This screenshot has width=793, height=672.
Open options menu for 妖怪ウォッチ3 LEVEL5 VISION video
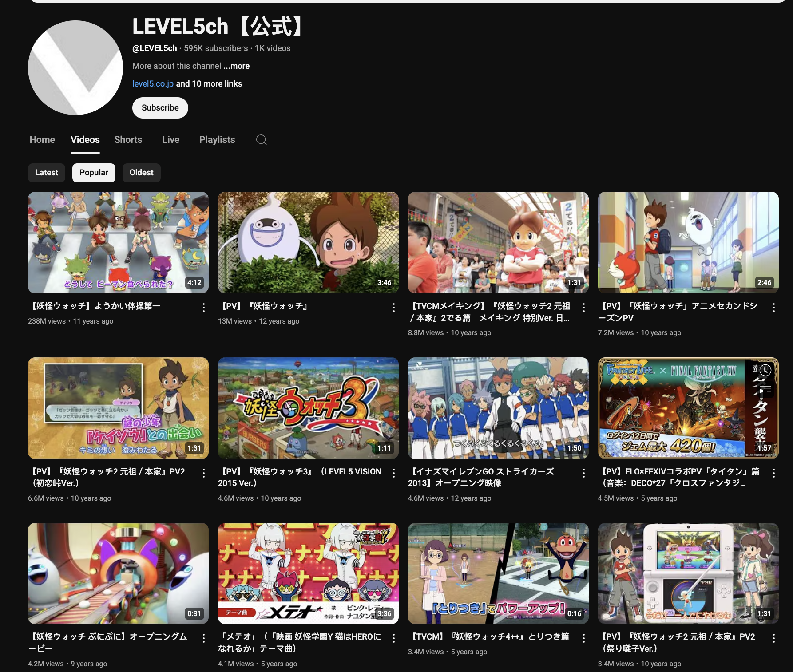[x=394, y=473]
